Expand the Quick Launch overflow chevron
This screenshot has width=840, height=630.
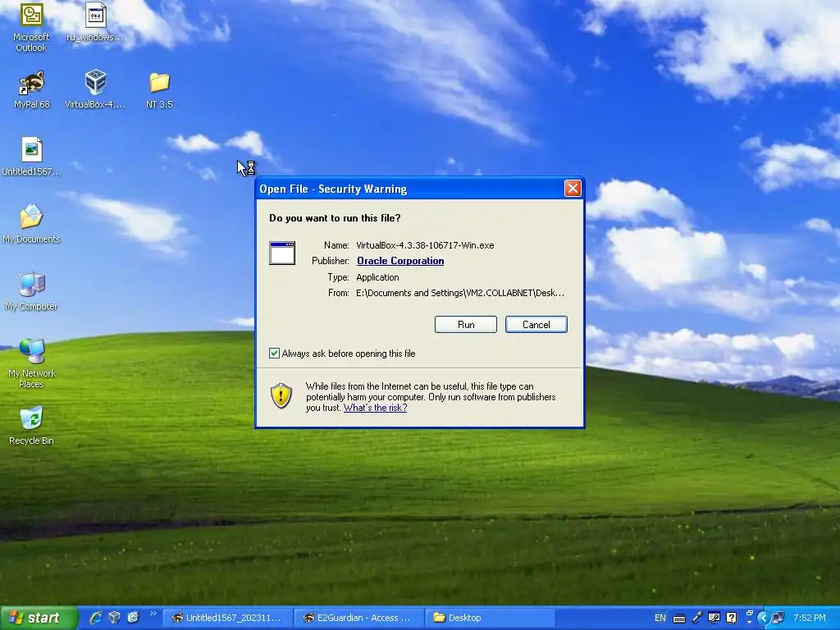153,614
